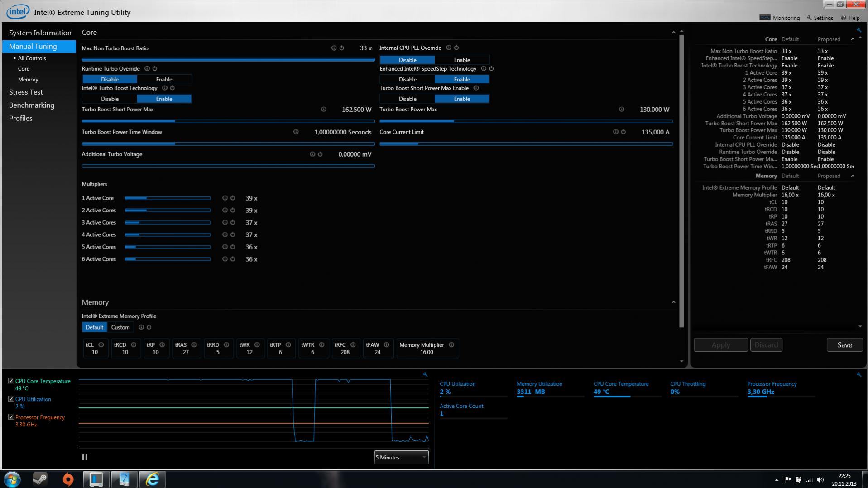This screenshot has width=868, height=488.
Task: Launch Internet Explorer from taskbar
Action: (152, 479)
